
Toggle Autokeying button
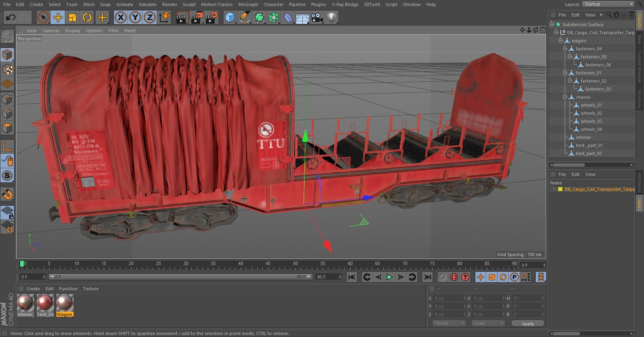[454, 277]
